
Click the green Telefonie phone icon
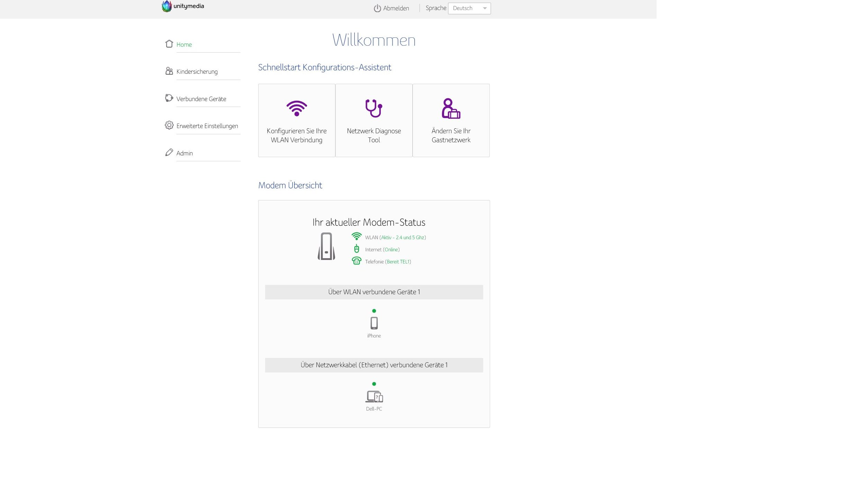point(356,261)
